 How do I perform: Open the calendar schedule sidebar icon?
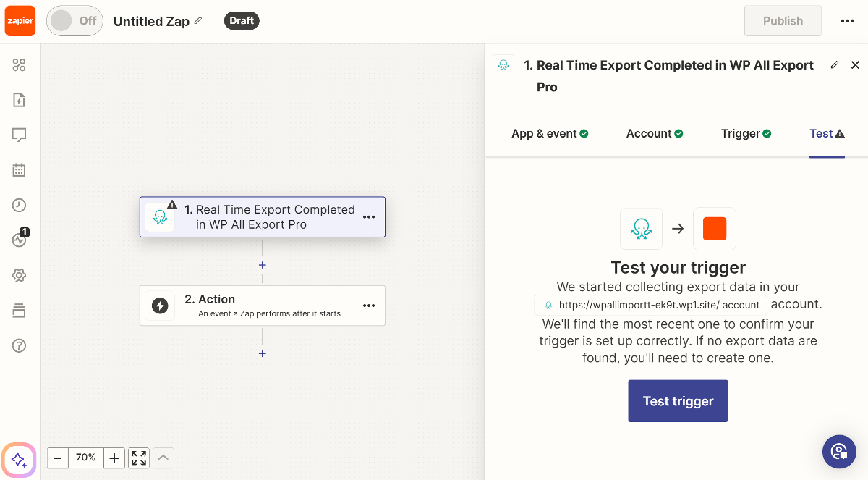[x=20, y=170]
